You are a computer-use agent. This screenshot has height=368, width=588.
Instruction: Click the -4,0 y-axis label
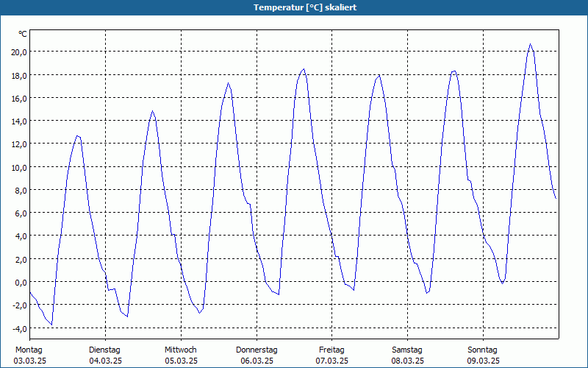[20, 328]
